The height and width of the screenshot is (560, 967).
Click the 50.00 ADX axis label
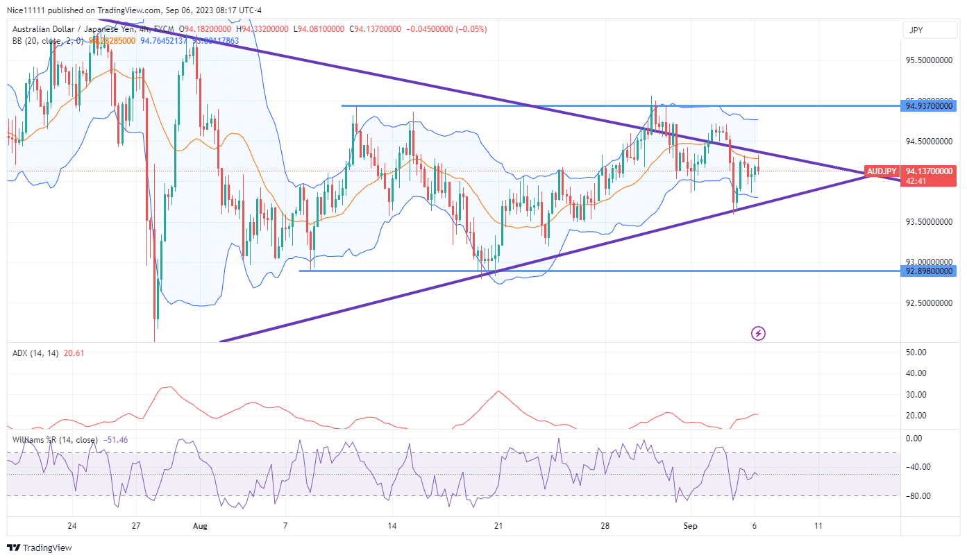tap(916, 353)
